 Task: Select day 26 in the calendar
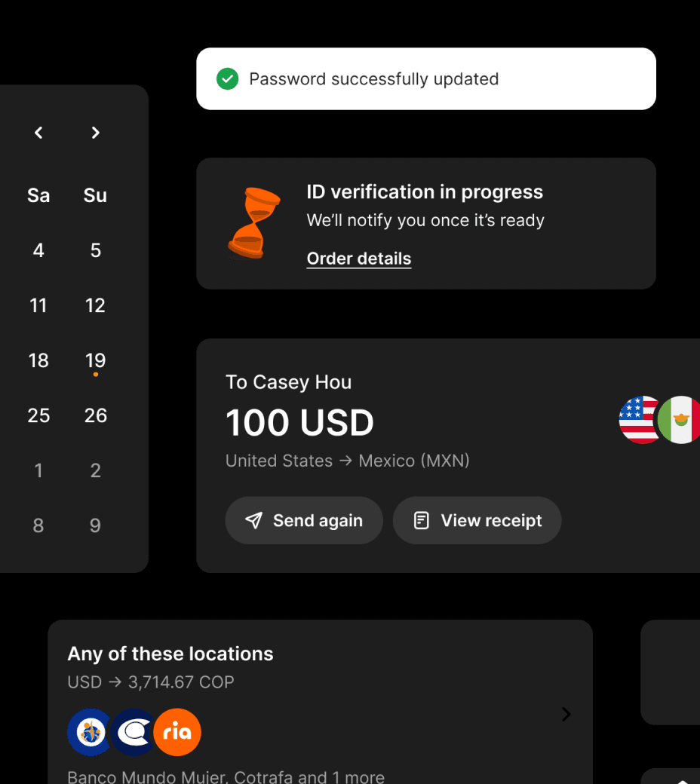point(96,415)
